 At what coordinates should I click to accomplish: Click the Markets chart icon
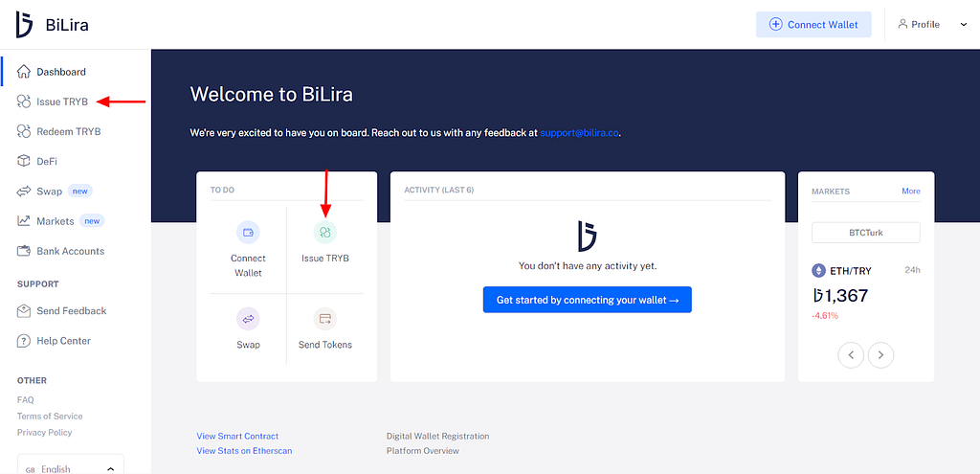tap(24, 221)
